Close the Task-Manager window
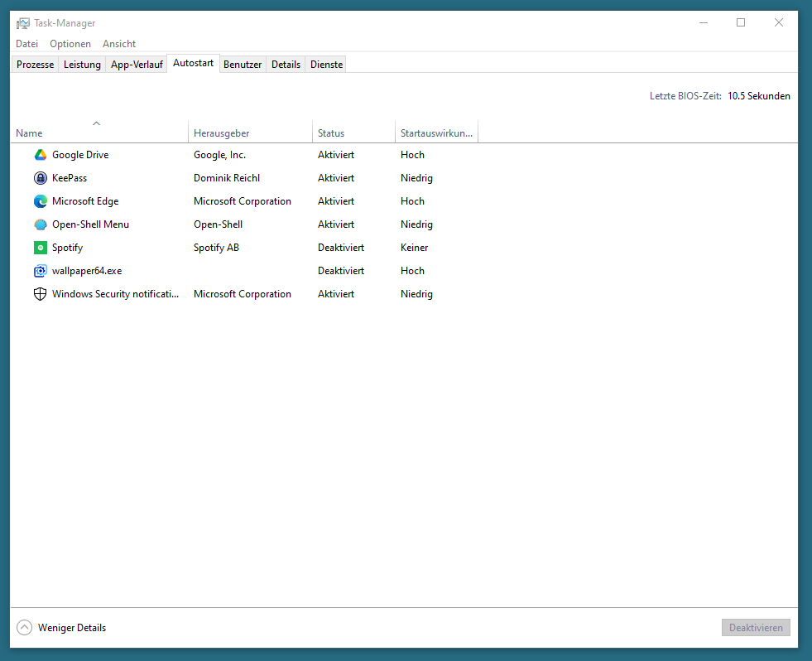 point(778,22)
